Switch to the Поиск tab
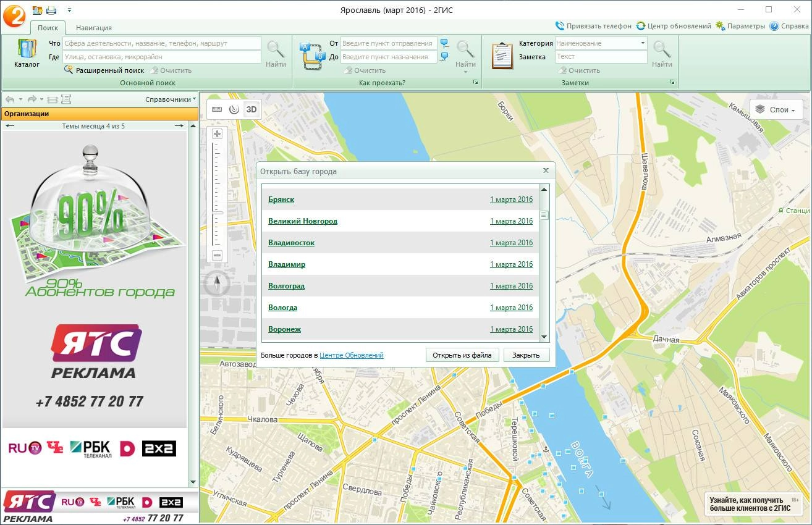812x525 pixels. (x=48, y=28)
